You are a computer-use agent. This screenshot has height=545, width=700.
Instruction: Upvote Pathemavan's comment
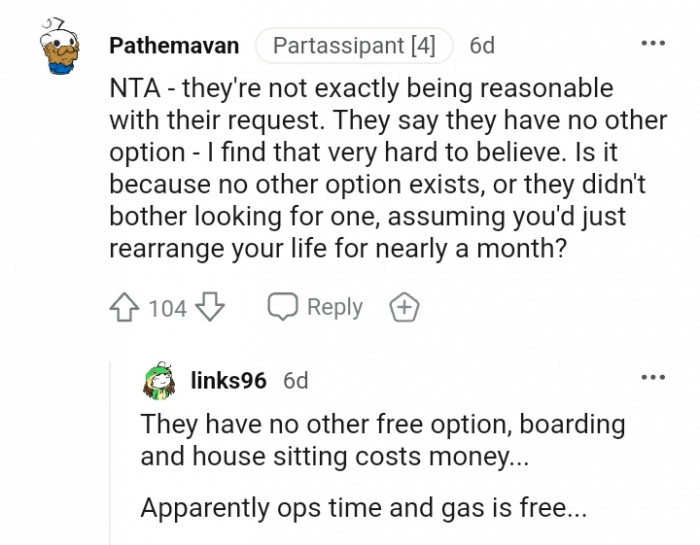click(124, 308)
